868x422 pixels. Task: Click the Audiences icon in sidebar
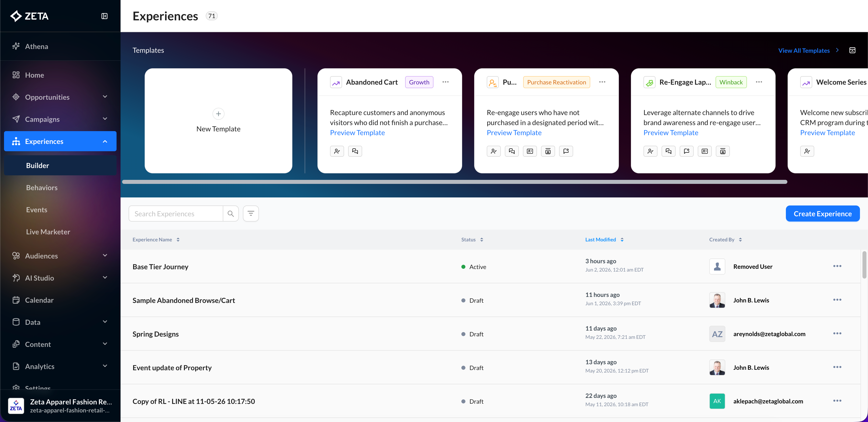[x=16, y=255]
